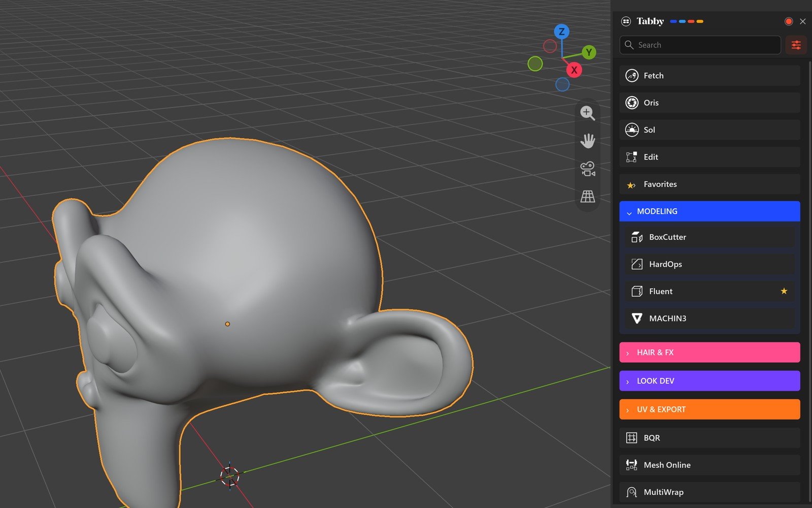
Task: Open the Fetch tab entry
Action: point(709,76)
